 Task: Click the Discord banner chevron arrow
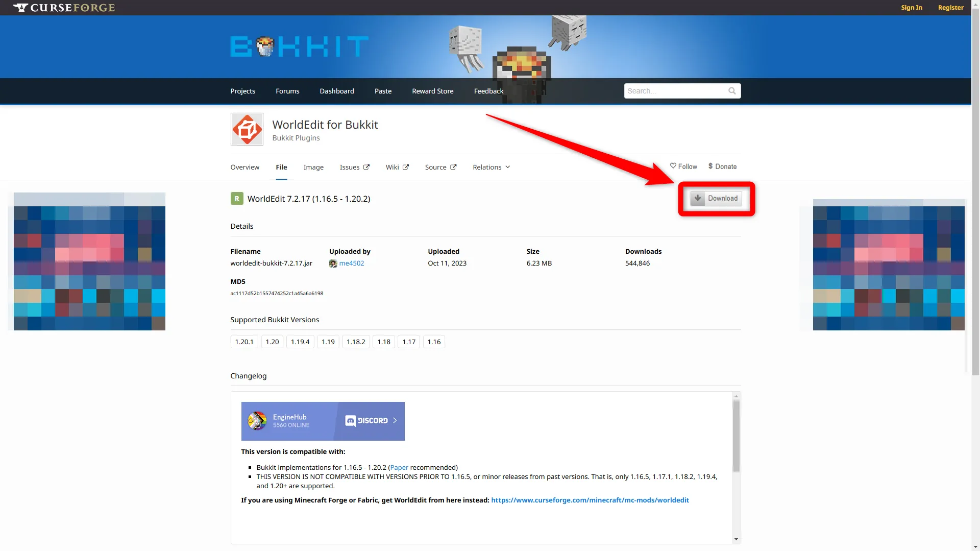(x=395, y=421)
